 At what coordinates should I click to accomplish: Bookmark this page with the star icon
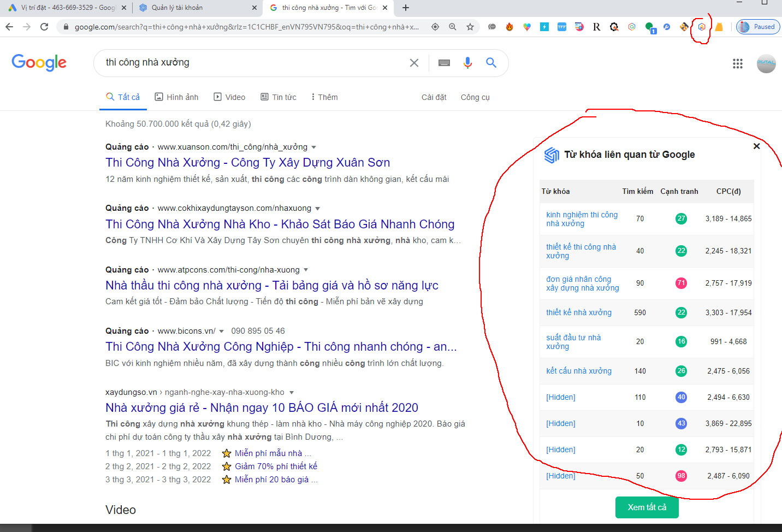click(470, 27)
